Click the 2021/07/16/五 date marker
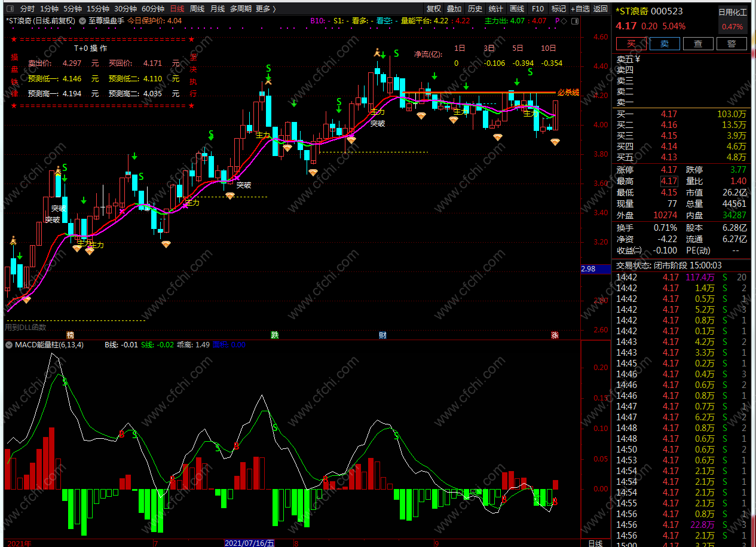This screenshot has width=756, height=547. (250, 543)
